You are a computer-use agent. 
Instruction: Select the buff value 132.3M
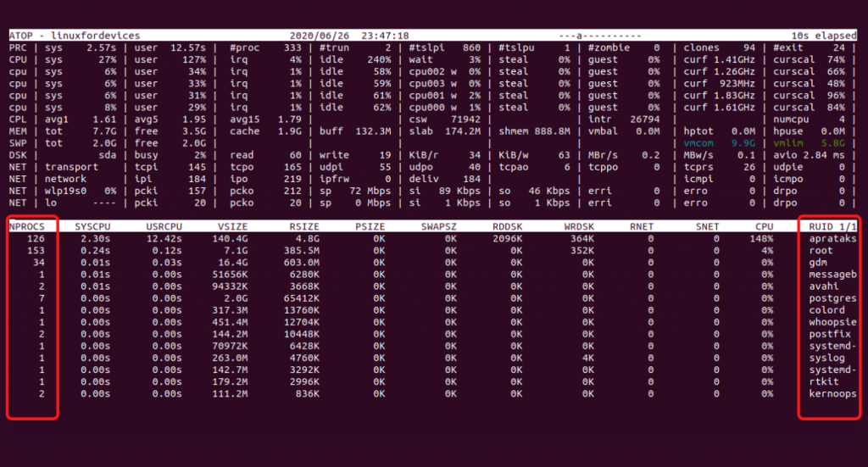click(x=373, y=131)
